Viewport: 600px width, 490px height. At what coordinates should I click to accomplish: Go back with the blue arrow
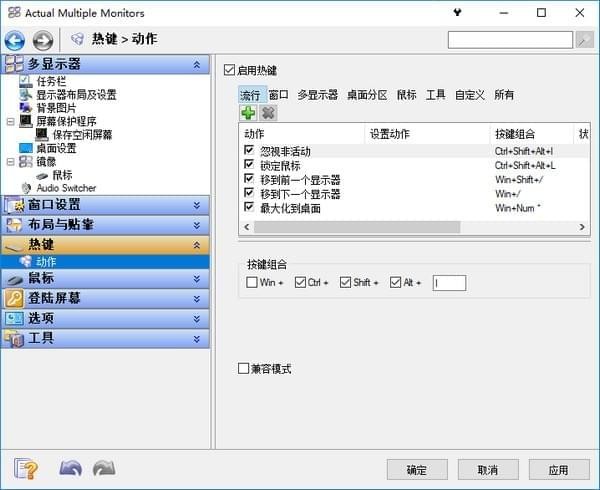(x=15, y=40)
